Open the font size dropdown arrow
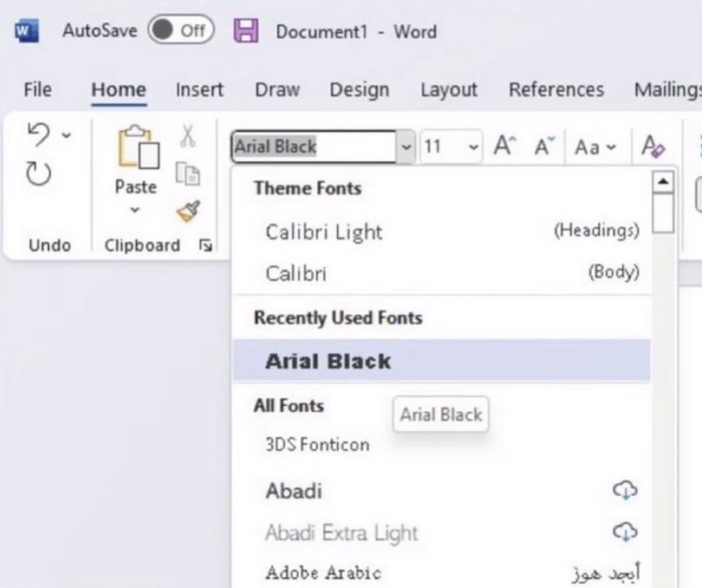Screen dimensions: 702x588 click(473, 147)
